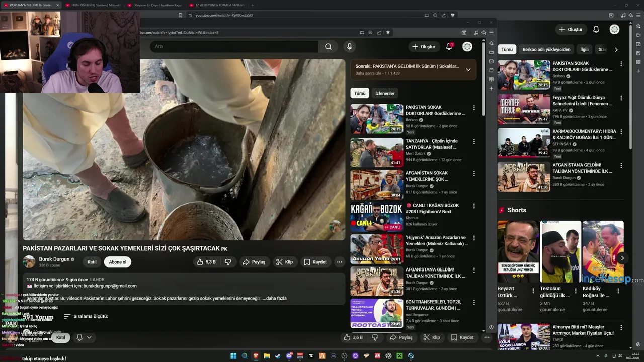
Task: Open options for the KAĞAN BOZOK live stream
Action: pos(474,206)
